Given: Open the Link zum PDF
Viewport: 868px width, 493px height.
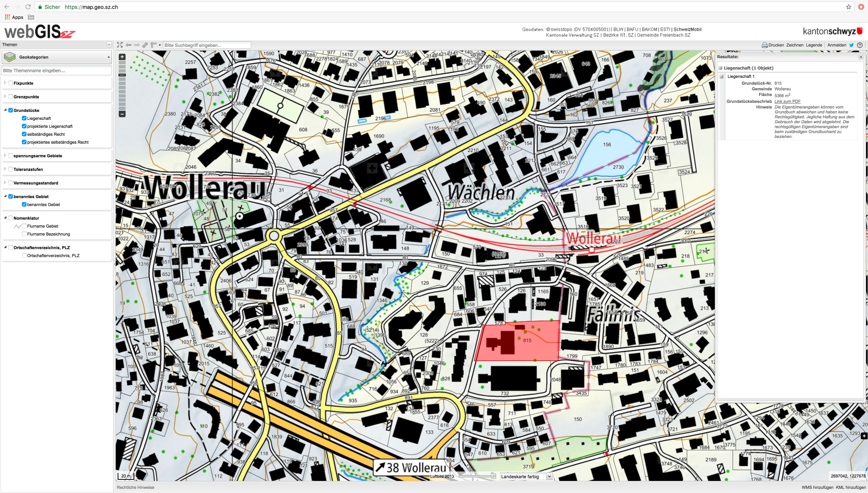Looking at the screenshot, I should pos(787,101).
